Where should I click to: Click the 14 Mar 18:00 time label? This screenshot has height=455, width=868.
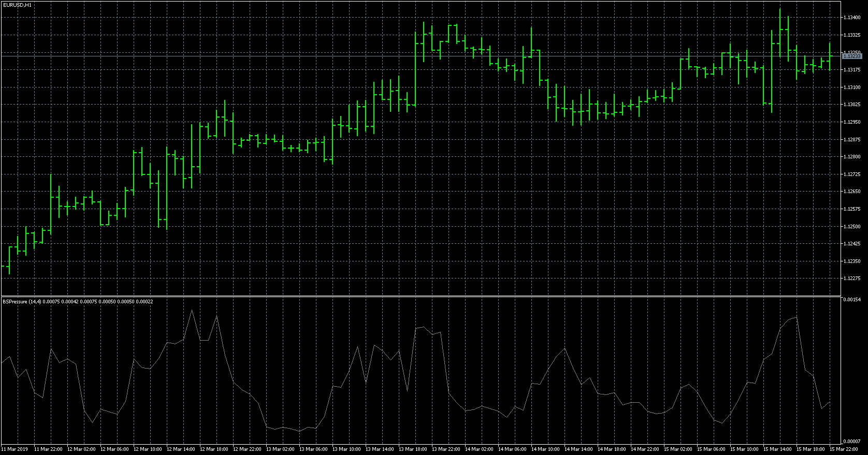coord(612,449)
